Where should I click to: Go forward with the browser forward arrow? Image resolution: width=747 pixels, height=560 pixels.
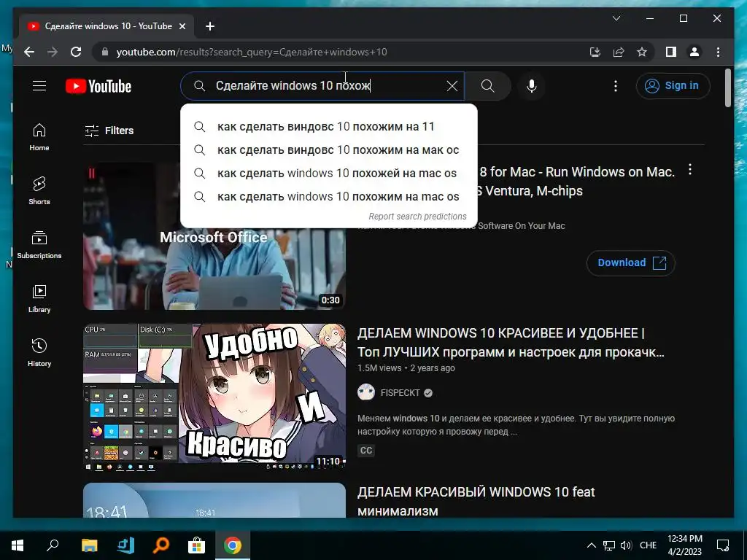(53, 52)
